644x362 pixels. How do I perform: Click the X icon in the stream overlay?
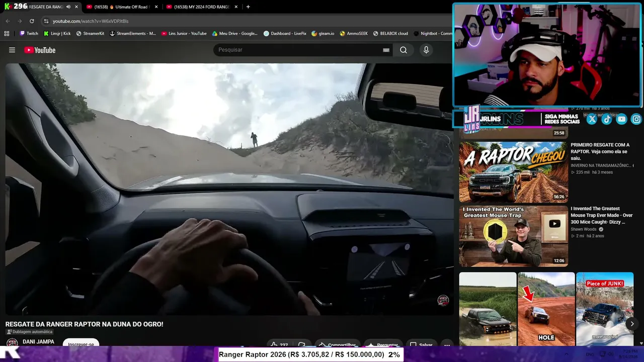point(592,119)
